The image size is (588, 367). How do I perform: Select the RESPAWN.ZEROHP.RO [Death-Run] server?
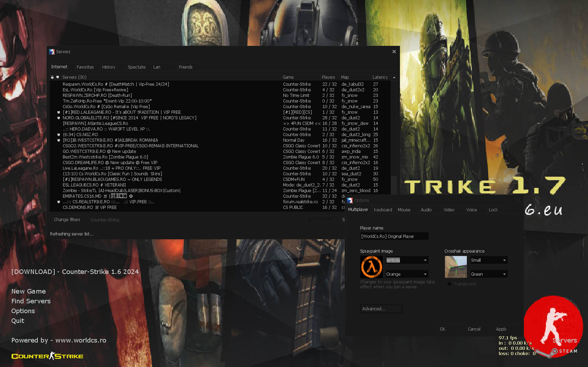[220, 96]
